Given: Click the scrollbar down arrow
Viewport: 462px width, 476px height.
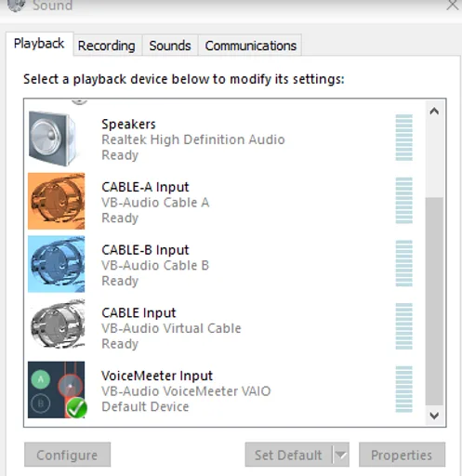Looking at the screenshot, I should pos(434,416).
